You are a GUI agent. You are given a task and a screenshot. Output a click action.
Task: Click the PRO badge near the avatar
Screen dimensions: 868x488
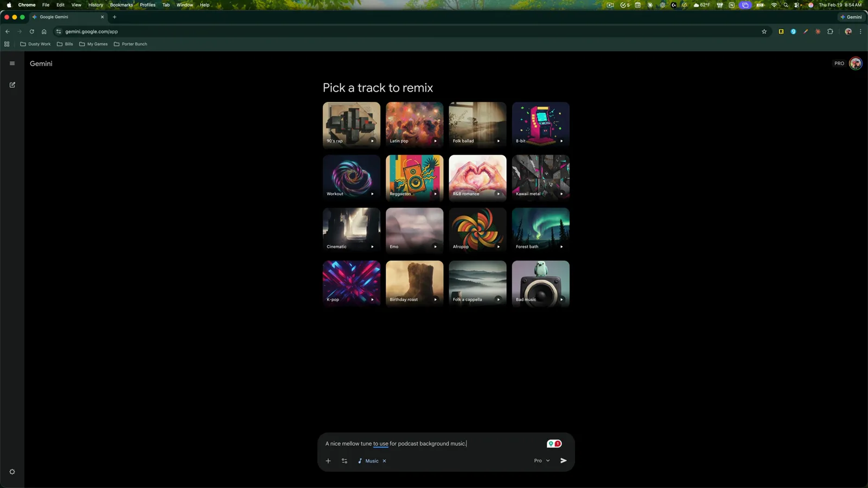(x=839, y=63)
